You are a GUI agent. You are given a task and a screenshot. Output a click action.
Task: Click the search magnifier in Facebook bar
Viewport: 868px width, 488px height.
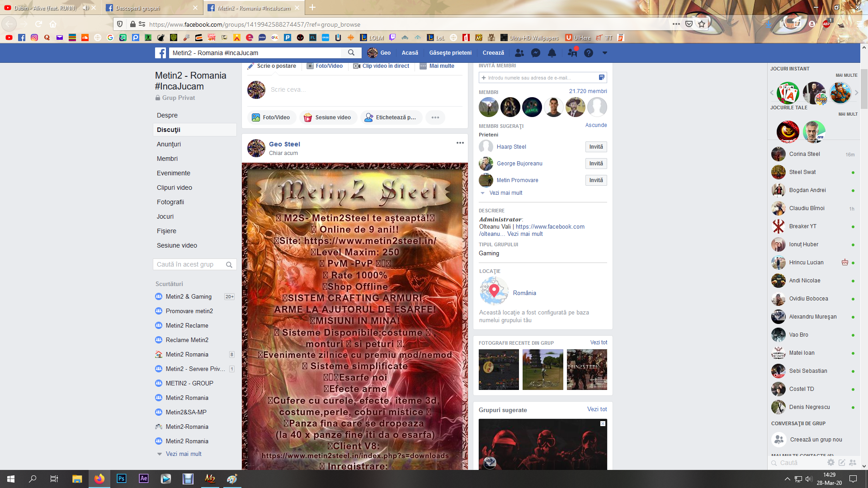[351, 53]
